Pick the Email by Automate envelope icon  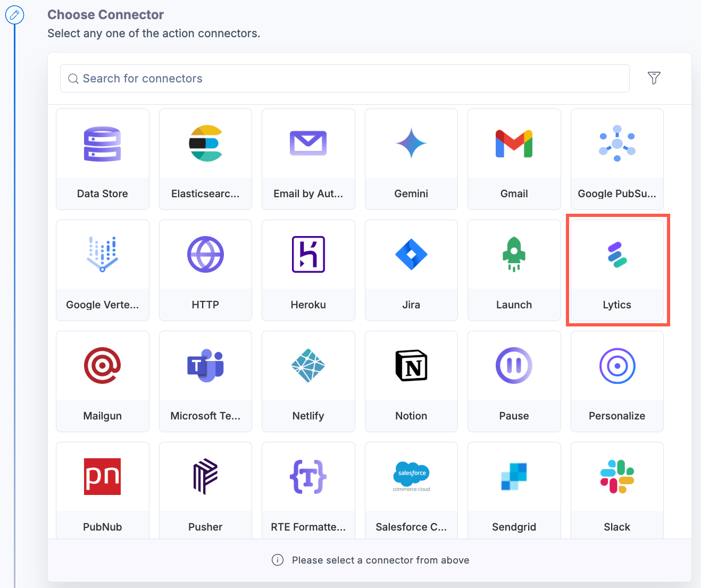308,144
